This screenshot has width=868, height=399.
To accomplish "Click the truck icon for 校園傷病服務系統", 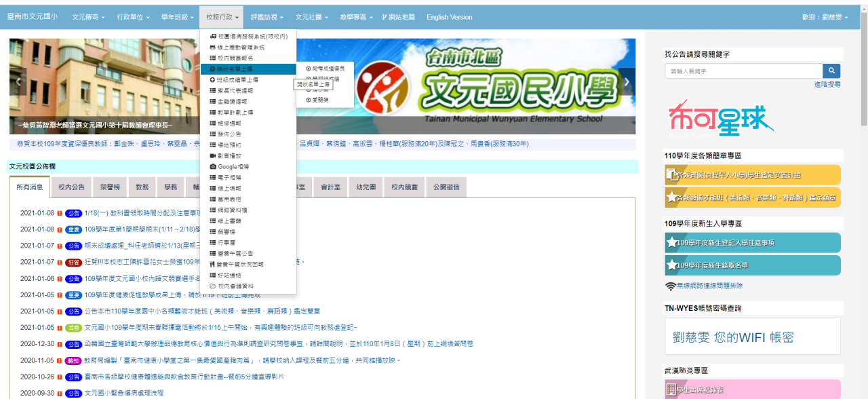I will [x=213, y=37].
